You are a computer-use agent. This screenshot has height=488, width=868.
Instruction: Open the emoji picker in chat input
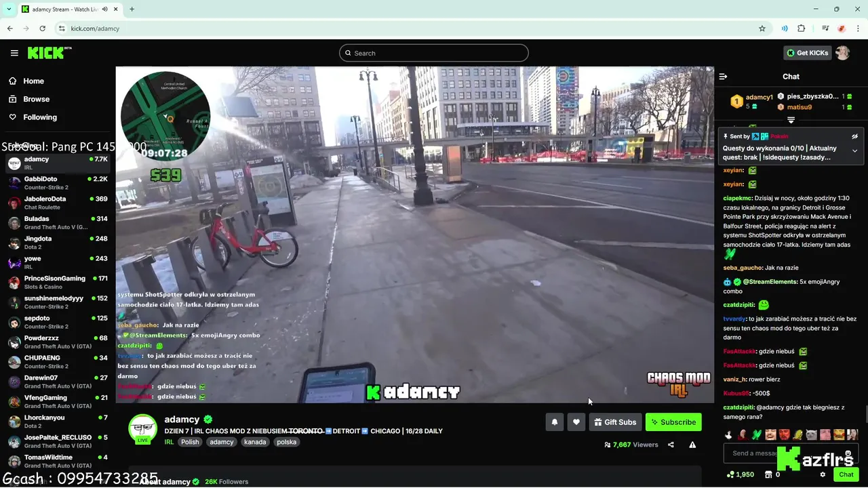[848, 453]
